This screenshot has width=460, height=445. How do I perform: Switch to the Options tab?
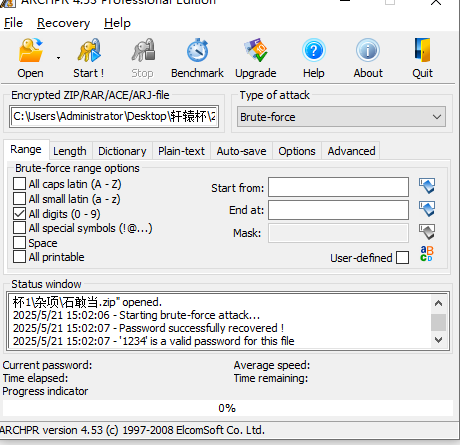(x=297, y=151)
